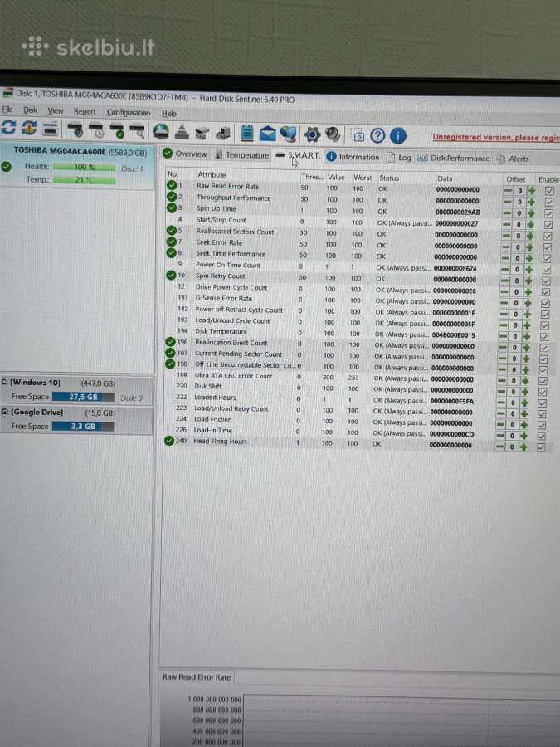Image resolution: width=560 pixels, height=747 pixels.
Task: Click the minus offset button for Disk Temperature
Action: pos(504,336)
